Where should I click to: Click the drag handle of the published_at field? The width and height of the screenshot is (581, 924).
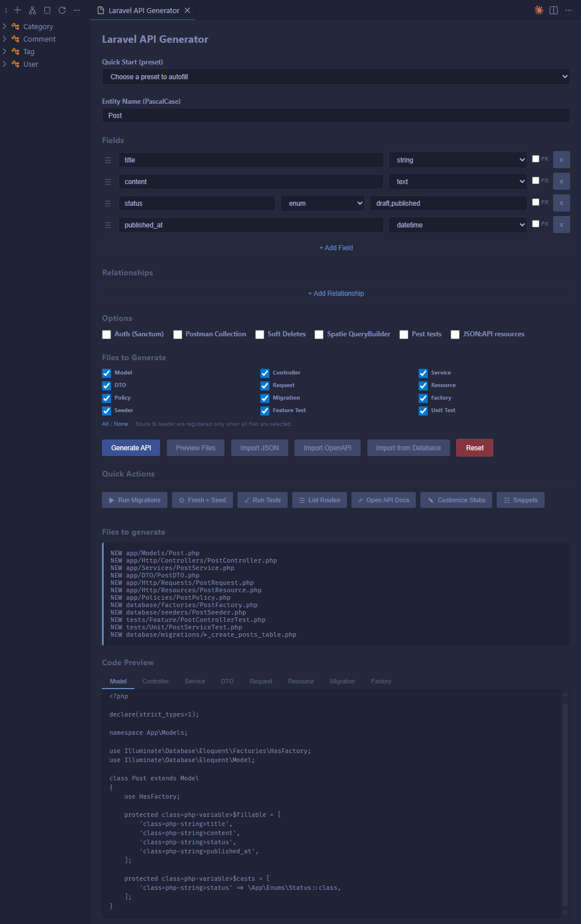coord(108,225)
